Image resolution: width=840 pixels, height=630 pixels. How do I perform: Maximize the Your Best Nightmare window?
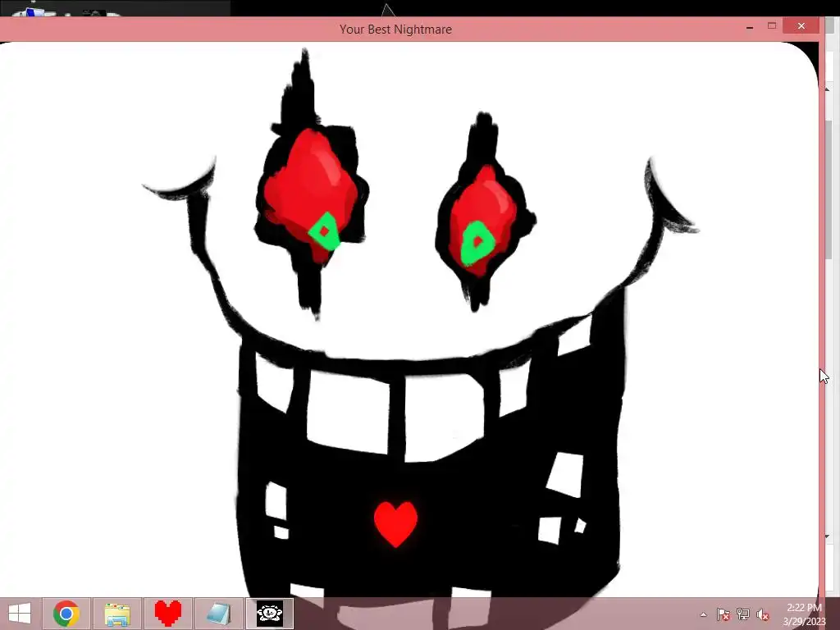click(x=772, y=25)
